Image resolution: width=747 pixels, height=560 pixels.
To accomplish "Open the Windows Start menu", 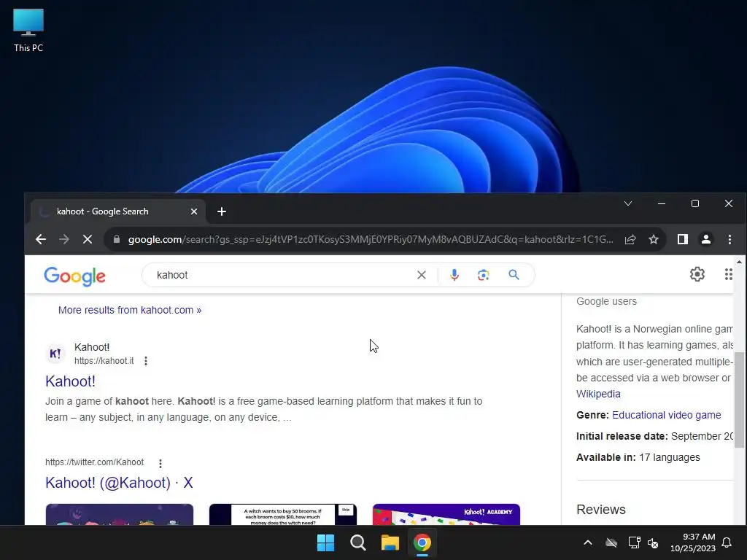I will point(326,542).
